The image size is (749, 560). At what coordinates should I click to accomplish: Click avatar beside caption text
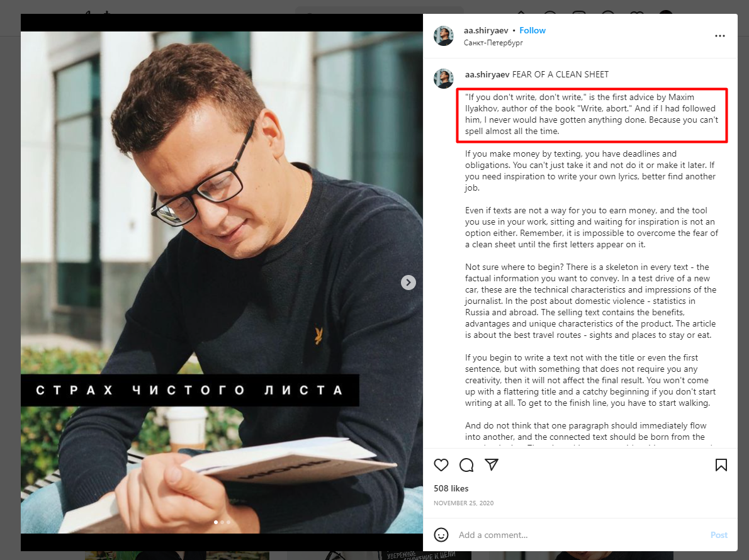coord(443,79)
